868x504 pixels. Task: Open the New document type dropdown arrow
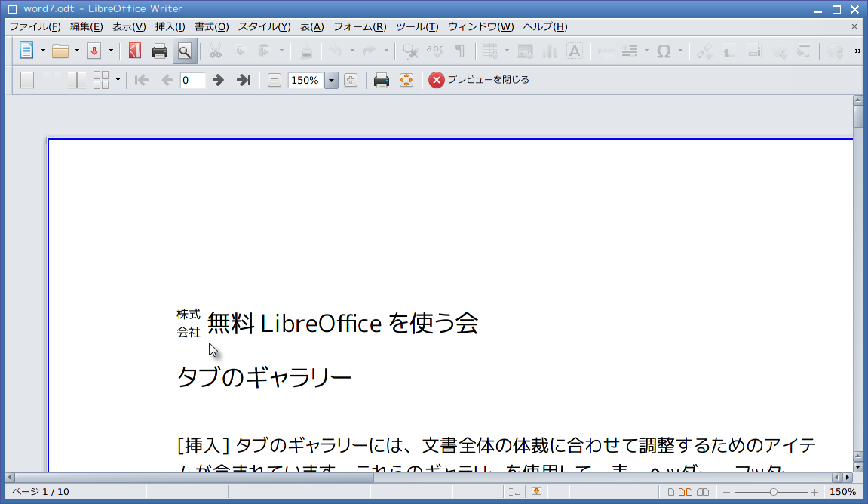(43, 51)
